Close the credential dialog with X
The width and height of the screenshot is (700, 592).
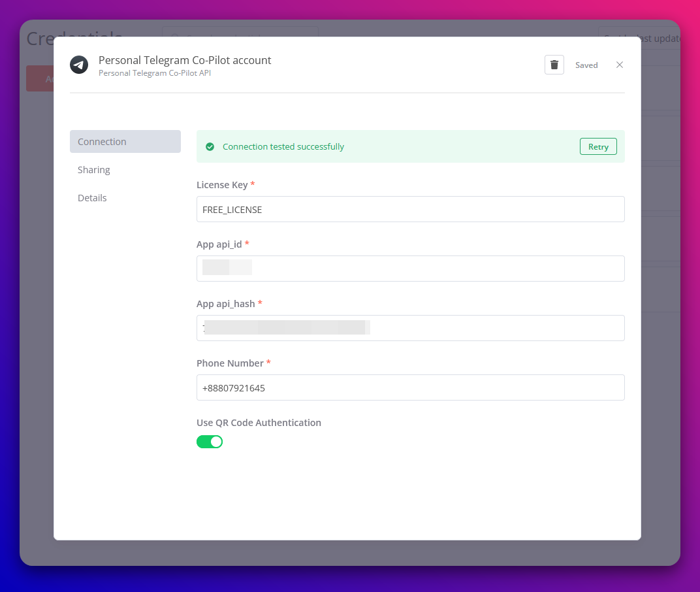(619, 65)
